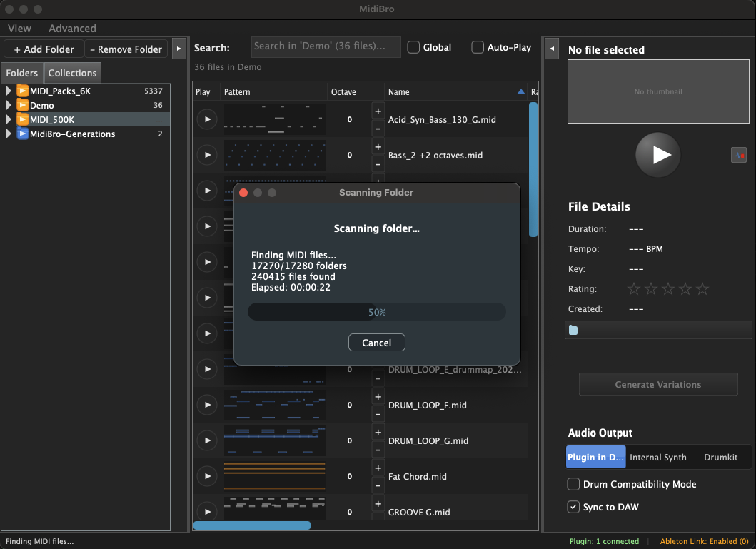
Task: Lower octave for Bass_2 +2 octaves.mid
Action: 378,164
